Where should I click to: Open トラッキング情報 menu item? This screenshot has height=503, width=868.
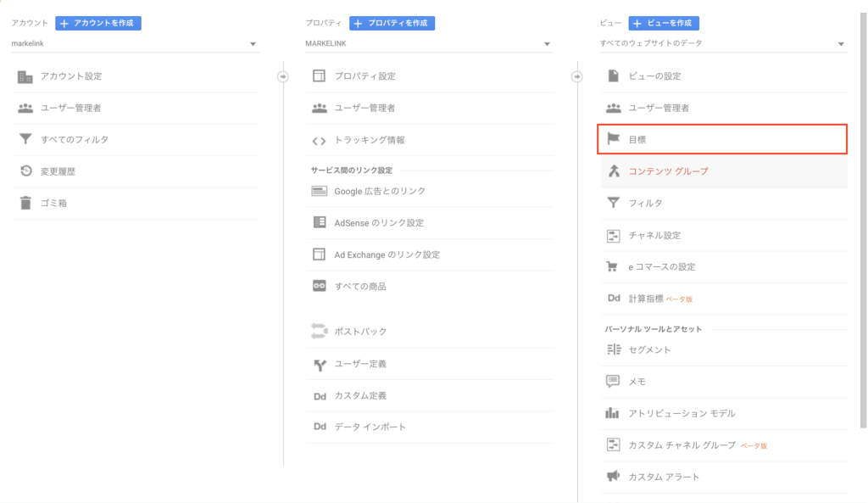tap(430, 140)
